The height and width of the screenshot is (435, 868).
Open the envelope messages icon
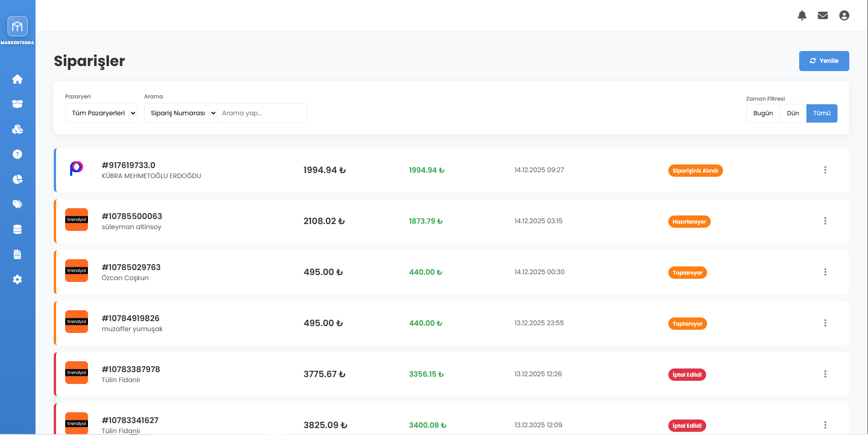click(x=823, y=15)
